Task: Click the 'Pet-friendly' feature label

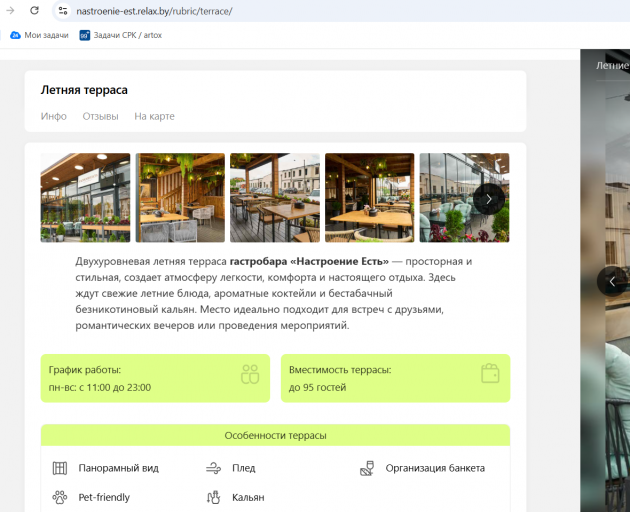Action: click(x=104, y=498)
